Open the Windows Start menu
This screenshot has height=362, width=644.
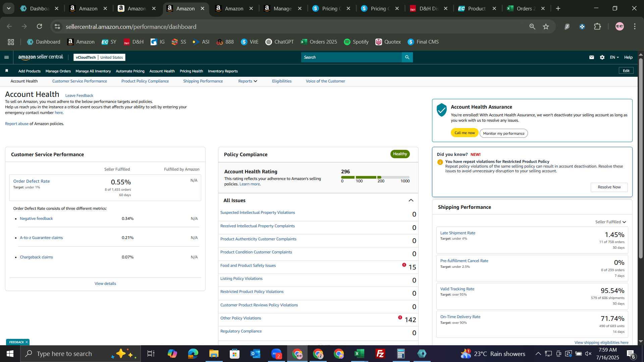tap(10, 354)
